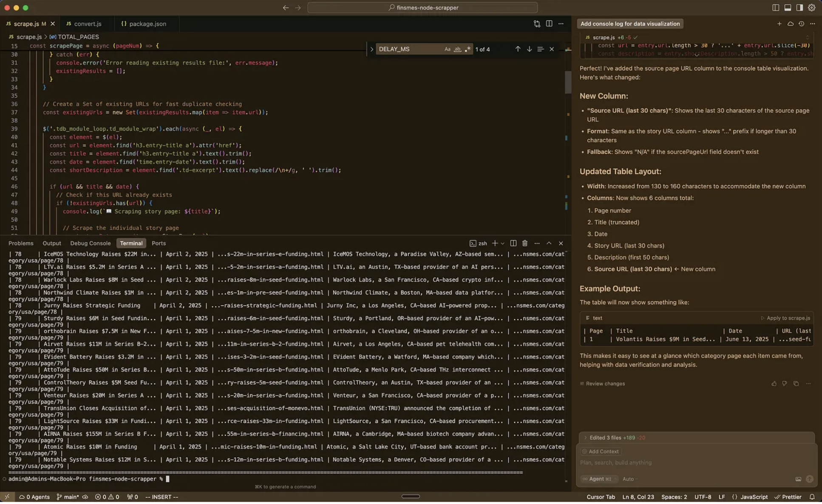Open Agent mode dropdown

point(599,479)
